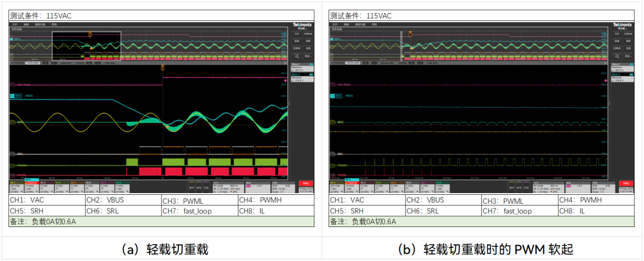Click 结果表 results table button, left scope
Image resolution: width=644 pixels, height=261 pixels.
[297, 48]
